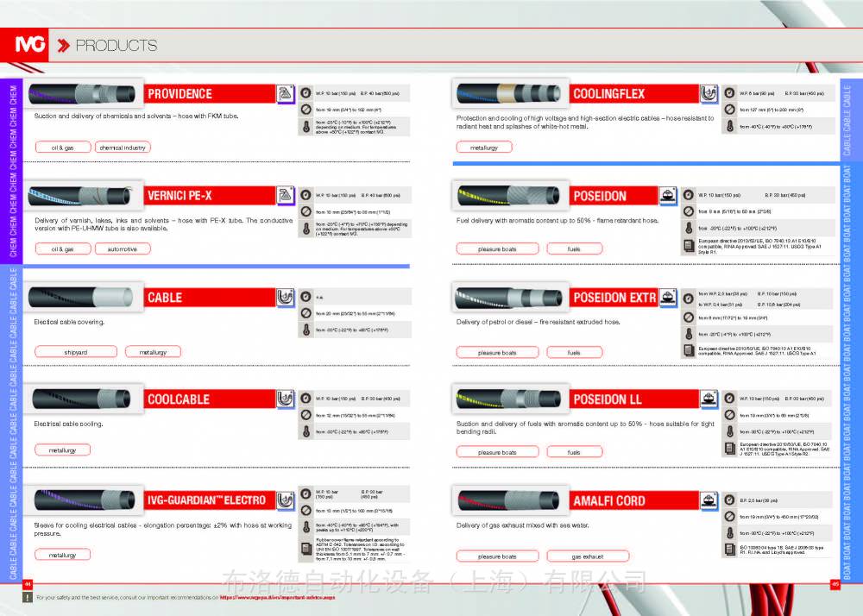Click the 'fuels' tag under POSEIDON LL
863x616 pixels.
click(574, 452)
